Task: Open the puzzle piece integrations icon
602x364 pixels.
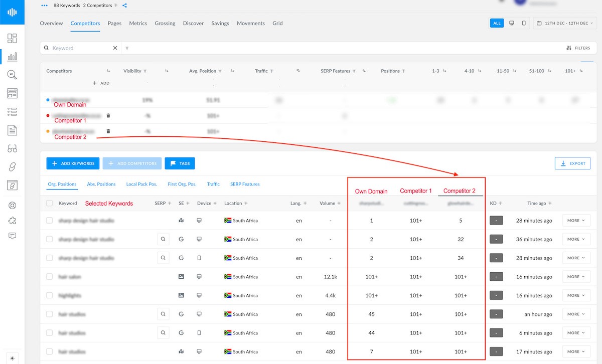Action: 12,221
